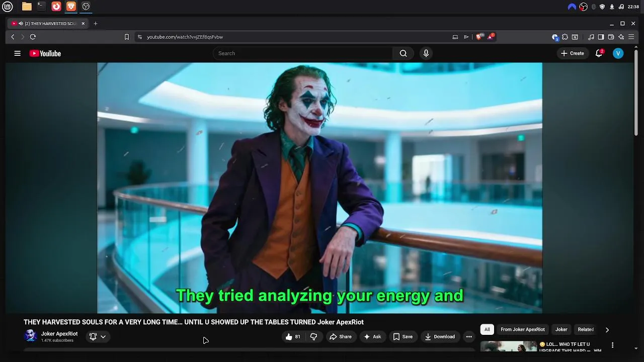Select the Related chip filter
Screen dimensions: 644x362
pos(586,330)
